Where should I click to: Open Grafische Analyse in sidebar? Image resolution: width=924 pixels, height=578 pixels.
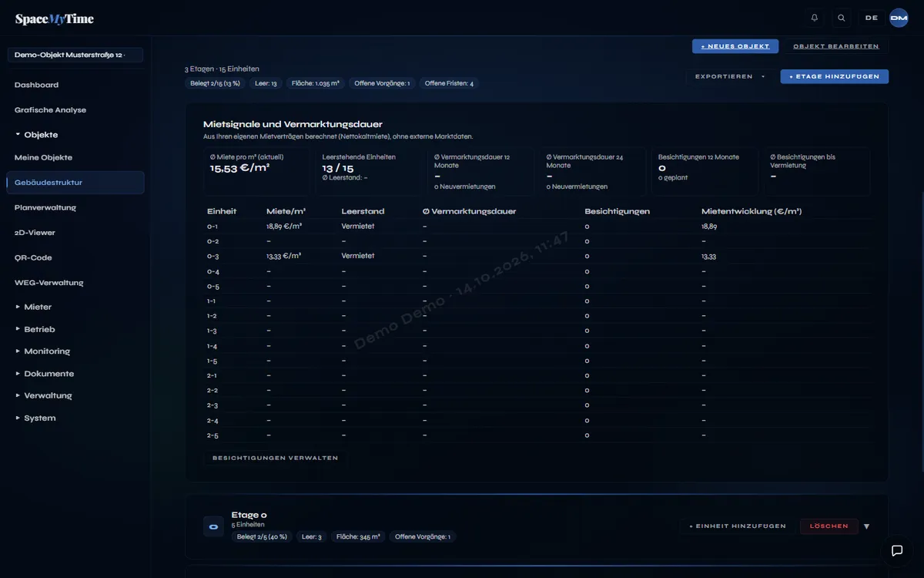(50, 110)
